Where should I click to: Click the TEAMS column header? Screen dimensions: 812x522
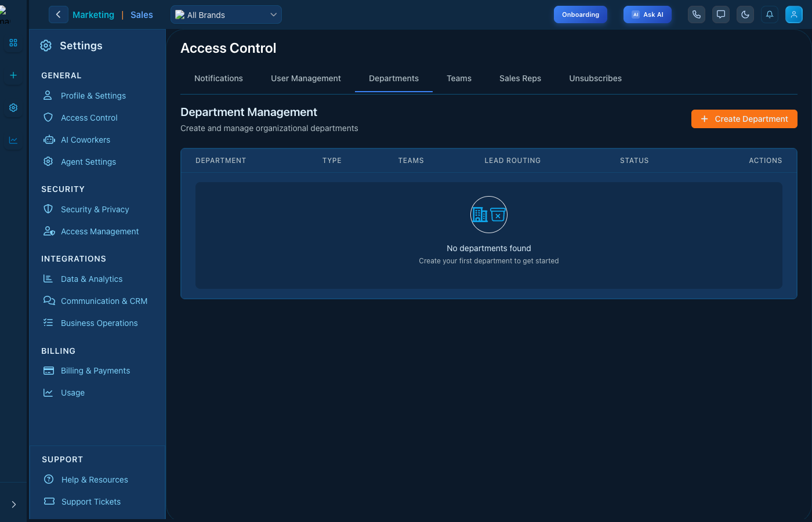(411, 161)
